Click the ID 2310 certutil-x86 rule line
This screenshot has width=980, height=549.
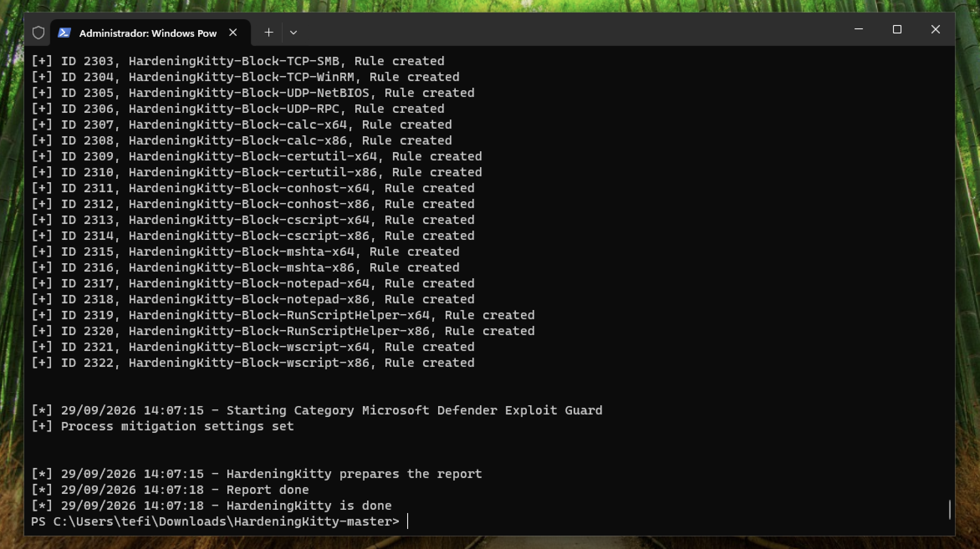click(257, 172)
